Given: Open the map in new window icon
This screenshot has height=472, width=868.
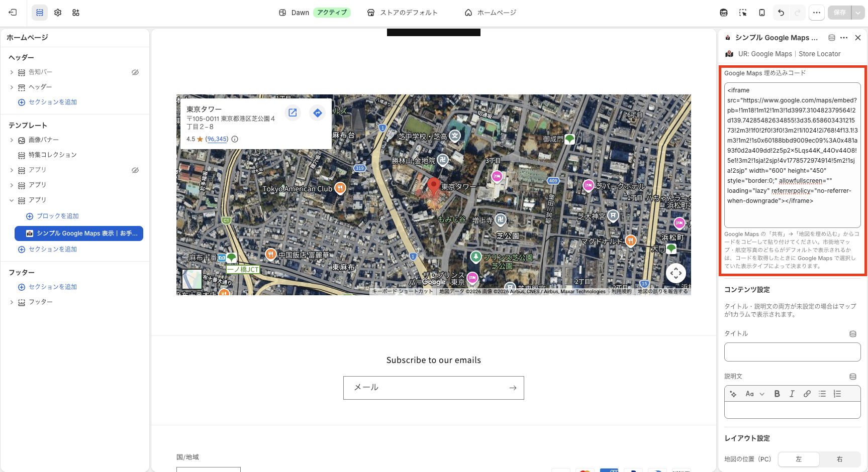Looking at the screenshot, I should 293,113.
